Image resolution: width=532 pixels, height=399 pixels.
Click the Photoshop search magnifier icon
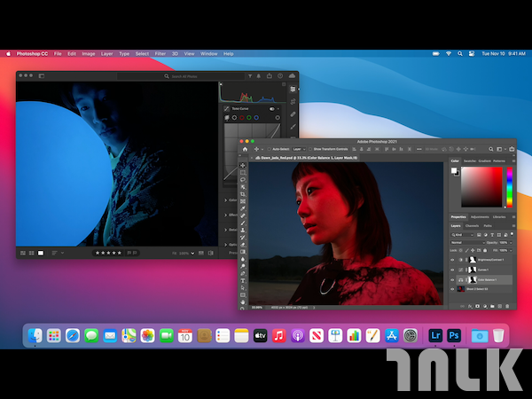click(490, 149)
